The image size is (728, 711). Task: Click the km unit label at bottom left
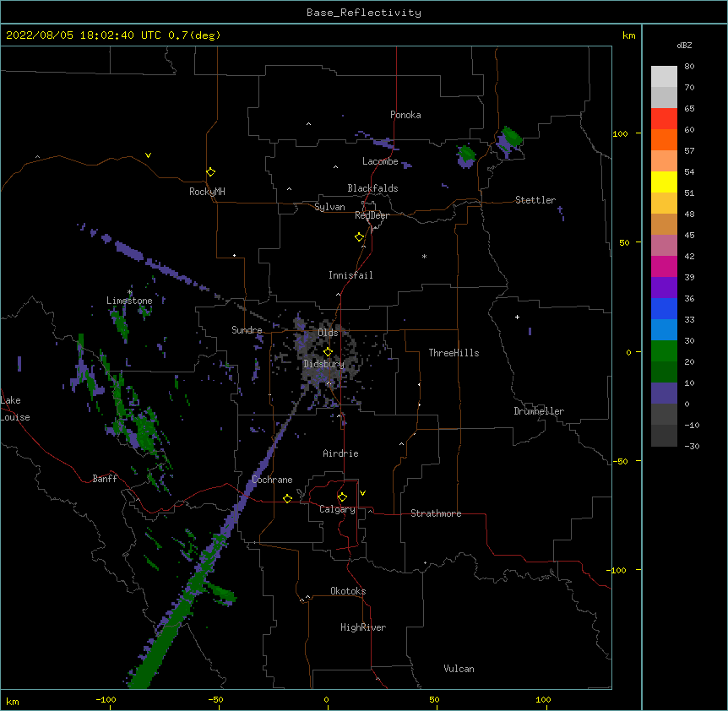pyautogui.click(x=13, y=701)
